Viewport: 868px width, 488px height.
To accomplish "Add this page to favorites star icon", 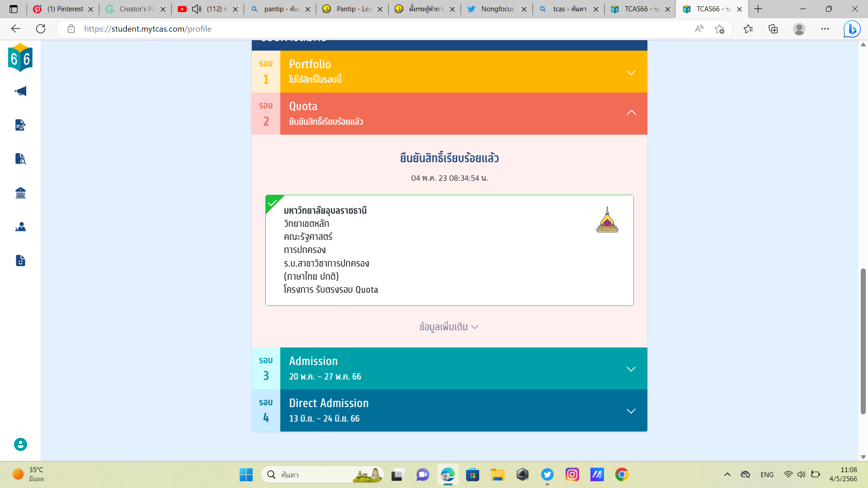I will [x=720, y=29].
